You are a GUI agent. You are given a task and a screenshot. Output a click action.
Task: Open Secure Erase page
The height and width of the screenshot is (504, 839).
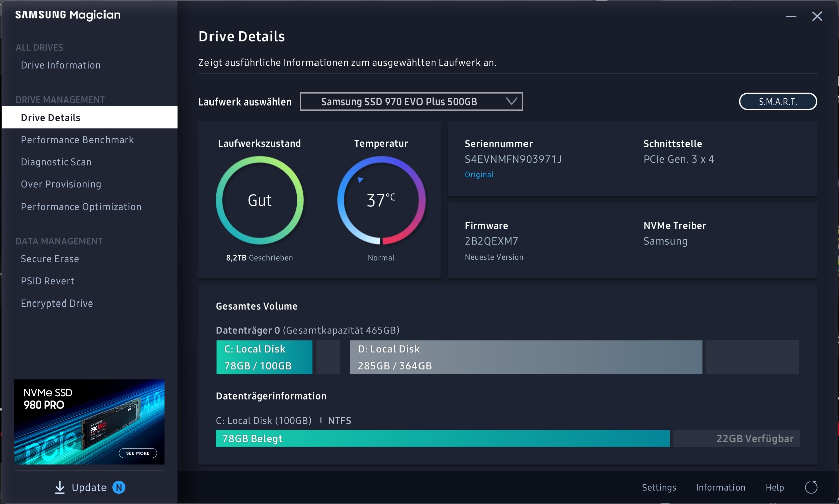tap(50, 259)
